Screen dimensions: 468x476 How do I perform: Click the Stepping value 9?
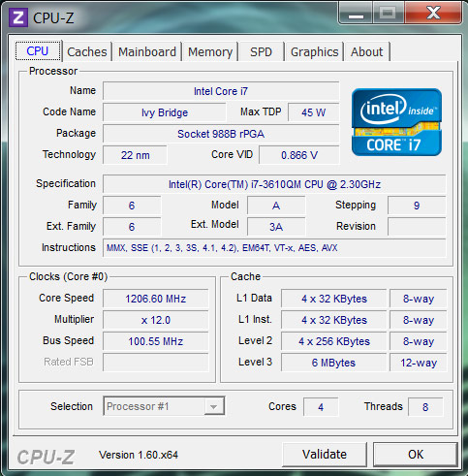click(417, 206)
